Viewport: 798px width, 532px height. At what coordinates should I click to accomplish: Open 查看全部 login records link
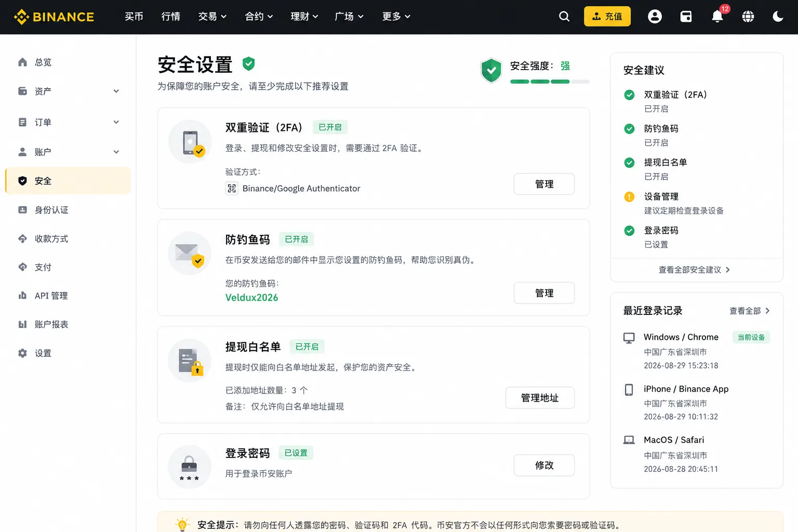[x=750, y=311]
